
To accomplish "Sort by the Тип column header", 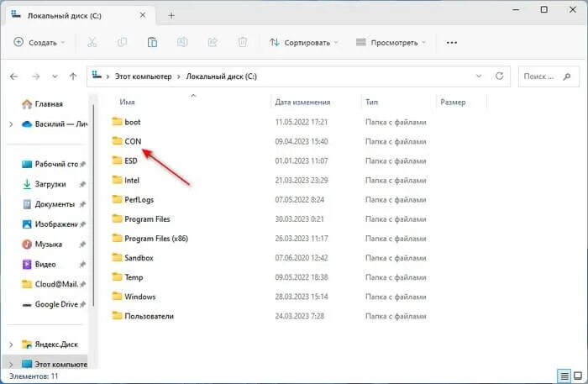I will point(371,102).
